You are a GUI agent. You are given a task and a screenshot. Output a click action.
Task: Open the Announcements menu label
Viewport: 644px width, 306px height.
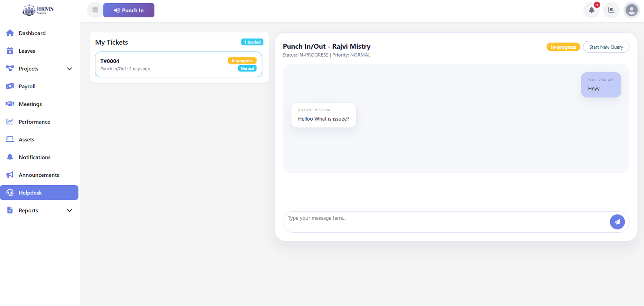point(39,175)
